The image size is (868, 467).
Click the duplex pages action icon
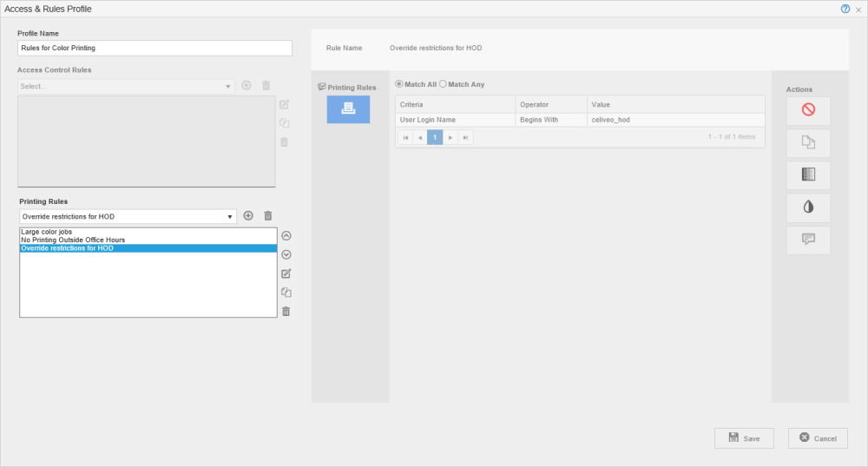coord(808,142)
